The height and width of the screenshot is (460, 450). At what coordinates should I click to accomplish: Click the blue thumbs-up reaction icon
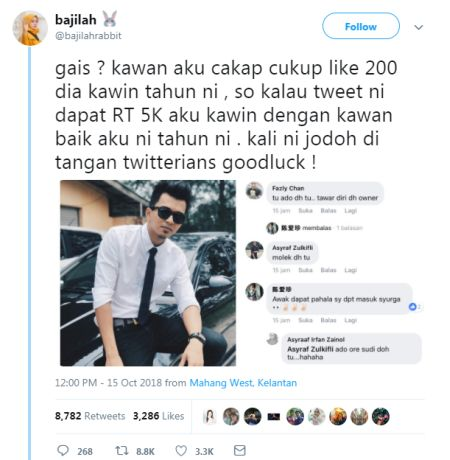(x=413, y=306)
